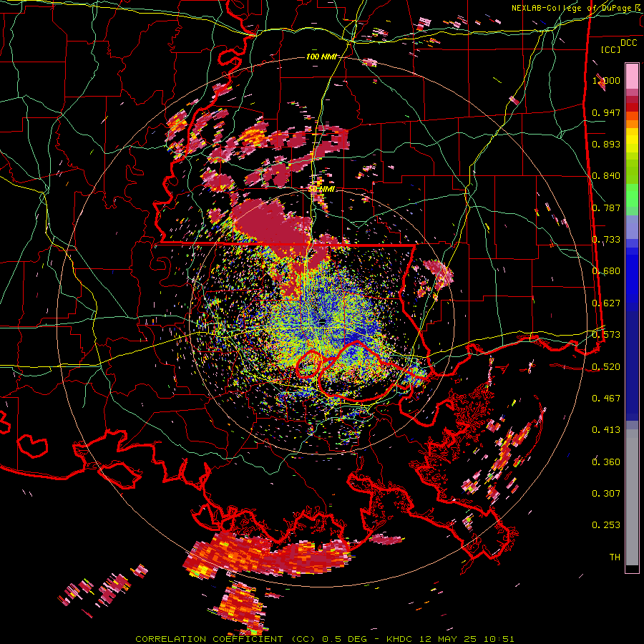Click the 100 NMI range ring label
The height and width of the screenshot is (644, 644).
coord(321,57)
